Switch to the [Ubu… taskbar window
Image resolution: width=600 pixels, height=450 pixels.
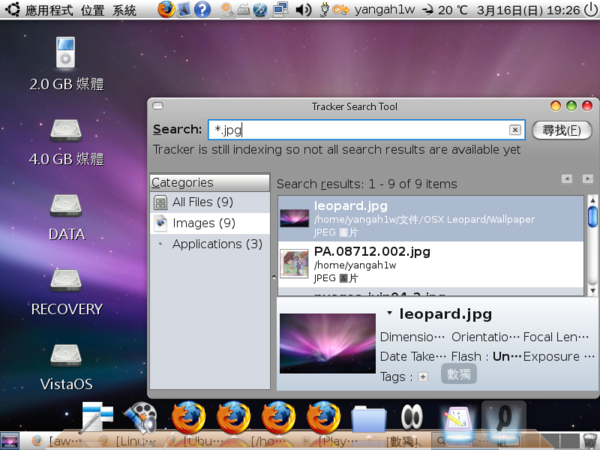point(195,442)
